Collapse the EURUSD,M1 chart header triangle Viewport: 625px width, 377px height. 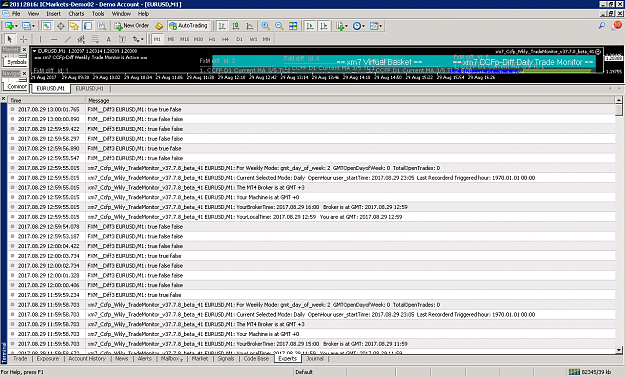tap(35, 51)
